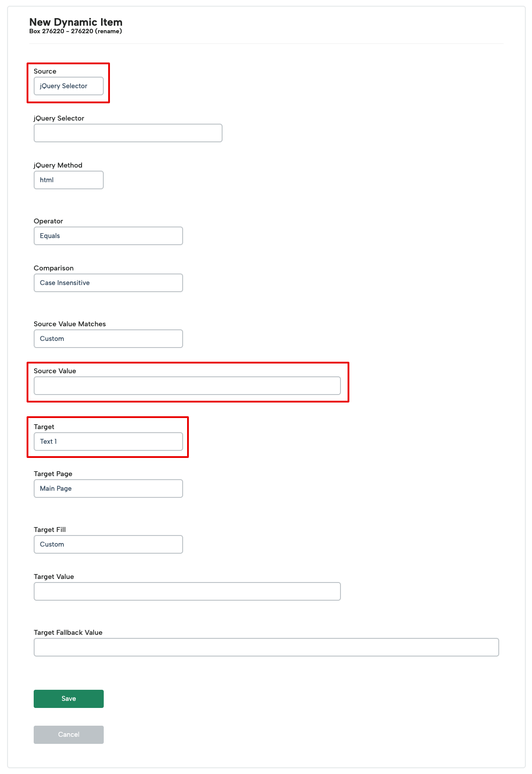Click the New Dynamic Item heading

click(76, 22)
